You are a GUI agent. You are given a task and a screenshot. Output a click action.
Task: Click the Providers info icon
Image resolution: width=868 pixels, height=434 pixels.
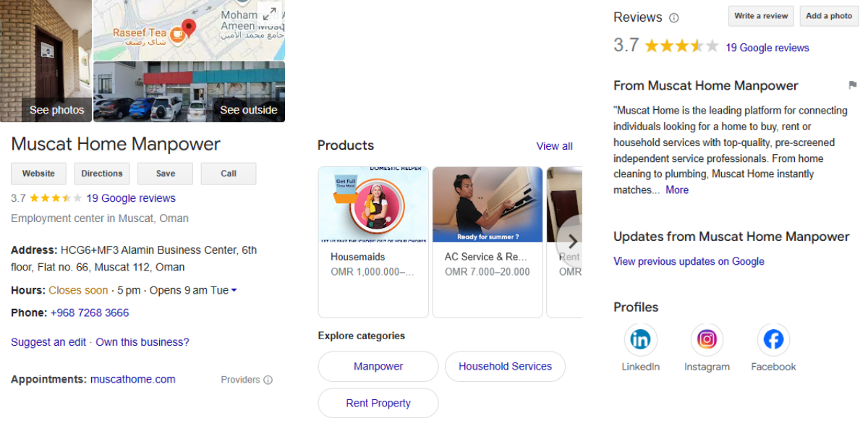268,380
